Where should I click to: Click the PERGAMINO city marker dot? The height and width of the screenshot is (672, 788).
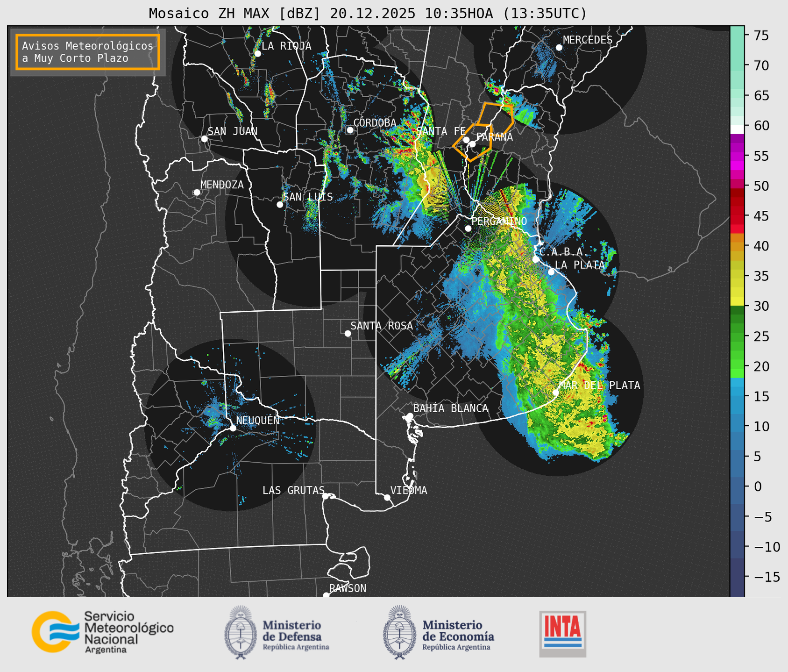pos(468,229)
